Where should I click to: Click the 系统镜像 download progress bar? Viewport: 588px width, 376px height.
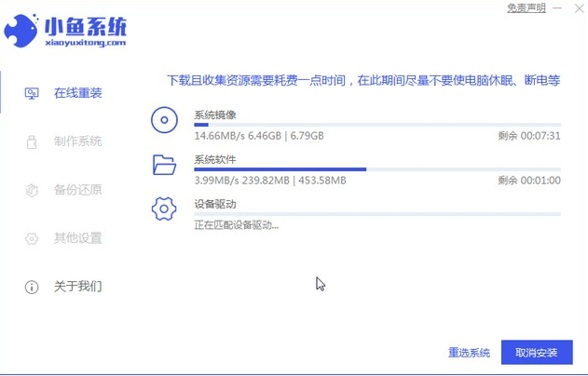(377, 125)
